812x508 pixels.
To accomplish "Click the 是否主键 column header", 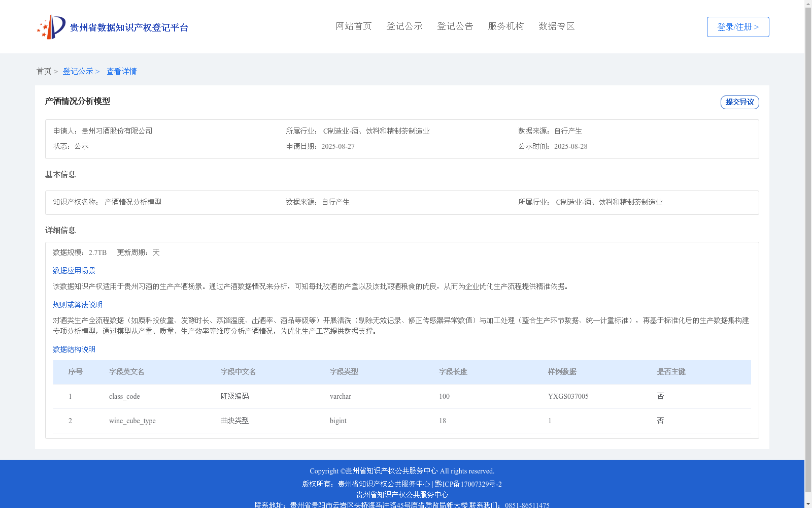I will (x=671, y=372).
